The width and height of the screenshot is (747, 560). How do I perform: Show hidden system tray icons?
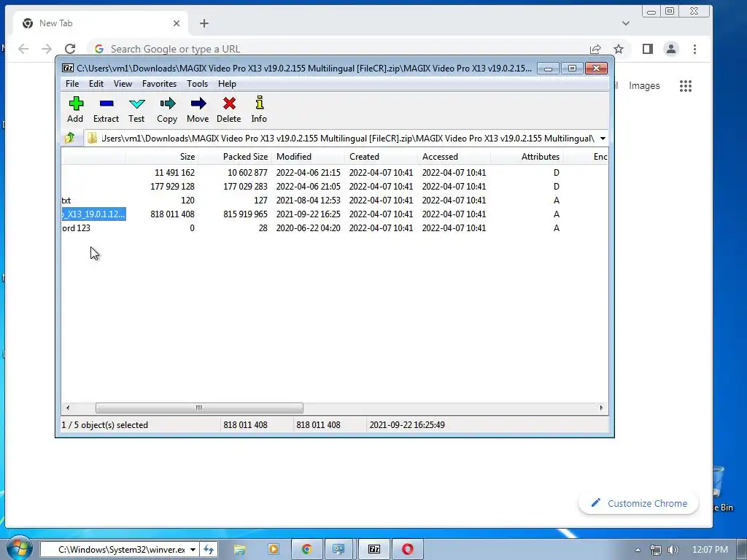(638, 550)
